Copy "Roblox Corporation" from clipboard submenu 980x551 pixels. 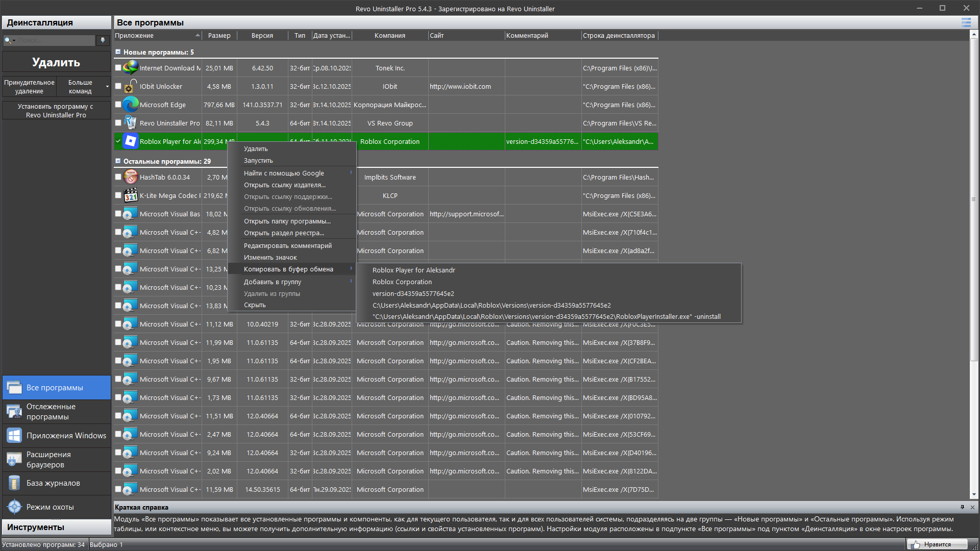[x=402, y=282]
